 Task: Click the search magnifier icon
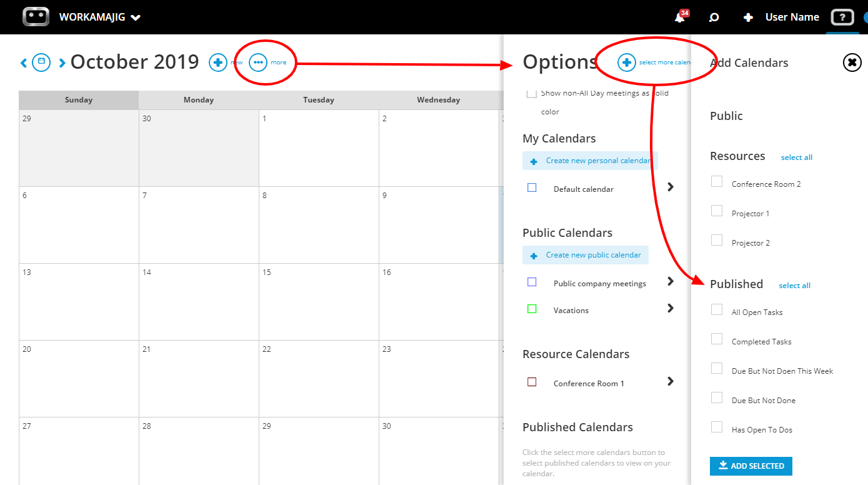pos(714,17)
